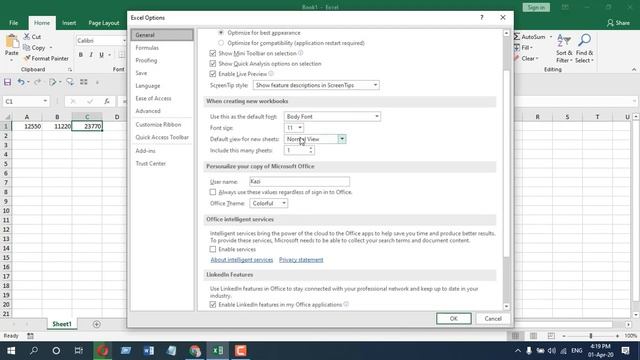The width and height of the screenshot is (640, 360).
Task: Select Optimize for best appearance option
Action: pos(221,32)
